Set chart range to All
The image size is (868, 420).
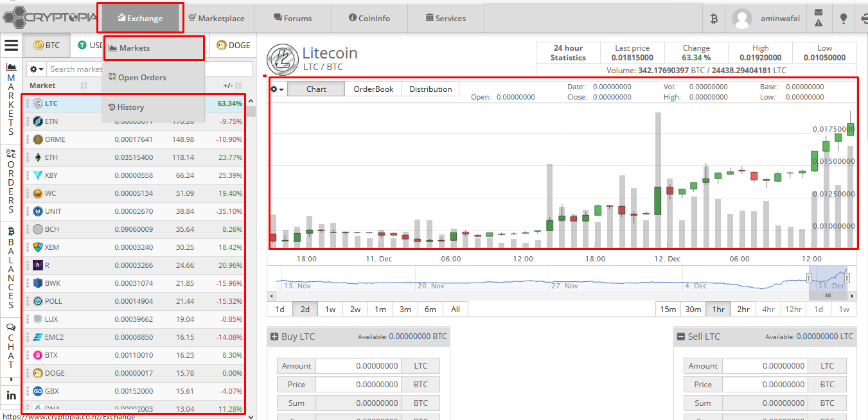455,310
